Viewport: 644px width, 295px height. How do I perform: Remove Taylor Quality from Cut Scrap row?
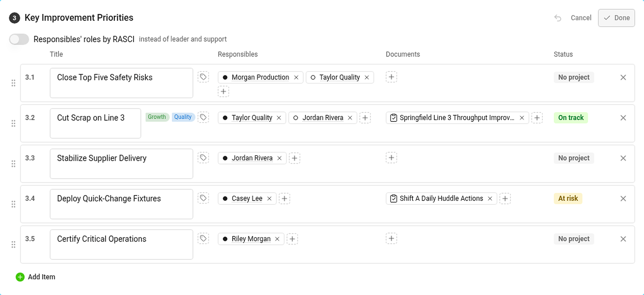pyautogui.click(x=279, y=118)
